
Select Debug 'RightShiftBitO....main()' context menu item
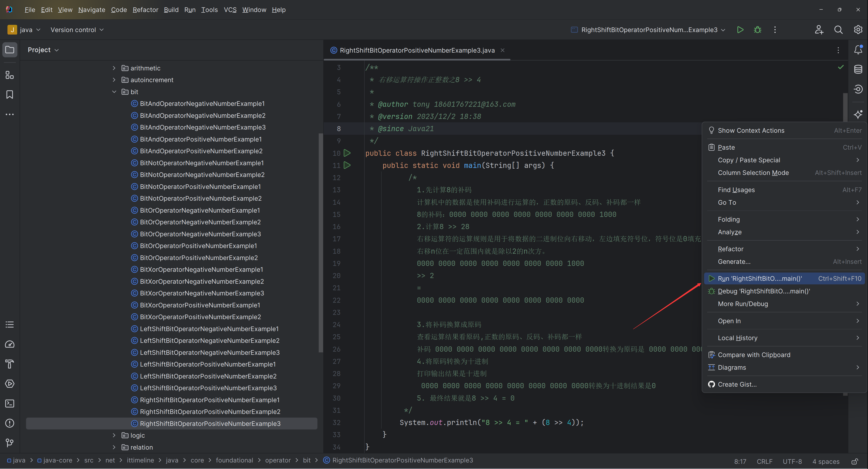pyautogui.click(x=784, y=291)
